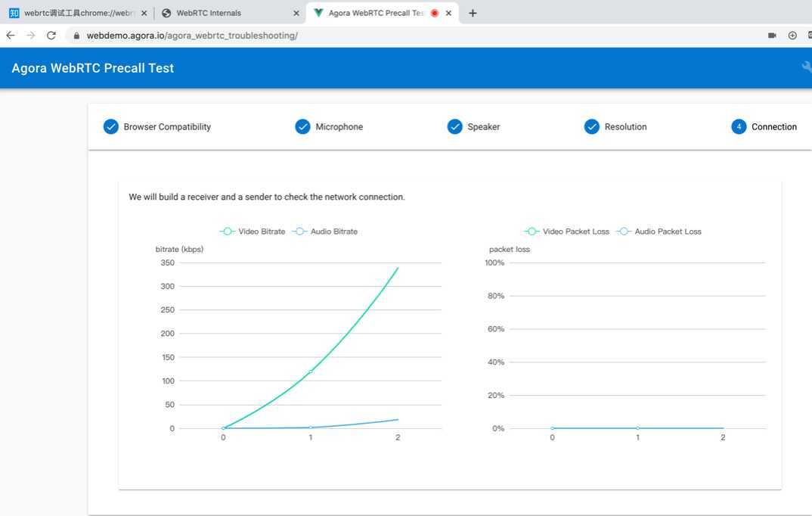
Task: Click Browser Compatibility step checkmark
Action: [x=111, y=126]
